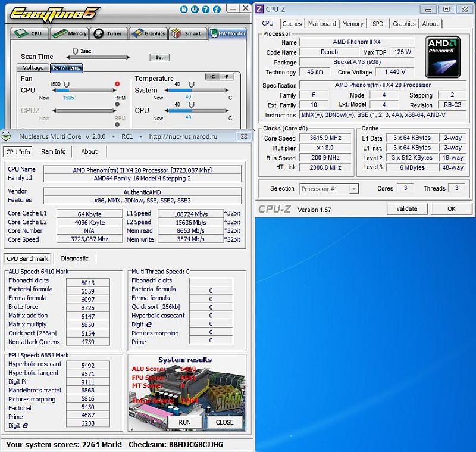Screen dimensions: 476x452
Task: Select the CPU Info tab in Nuclearus
Action: coord(18,152)
